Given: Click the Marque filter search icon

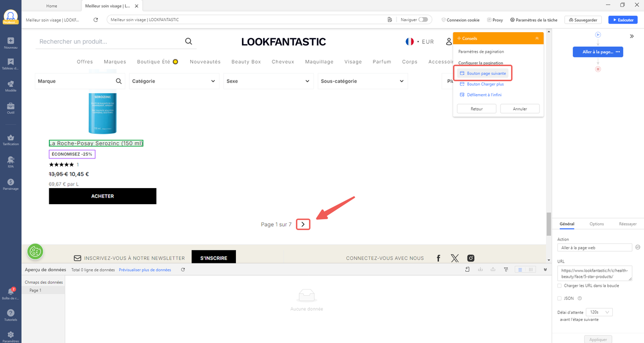Looking at the screenshot, I should pyautogui.click(x=119, y=81).
